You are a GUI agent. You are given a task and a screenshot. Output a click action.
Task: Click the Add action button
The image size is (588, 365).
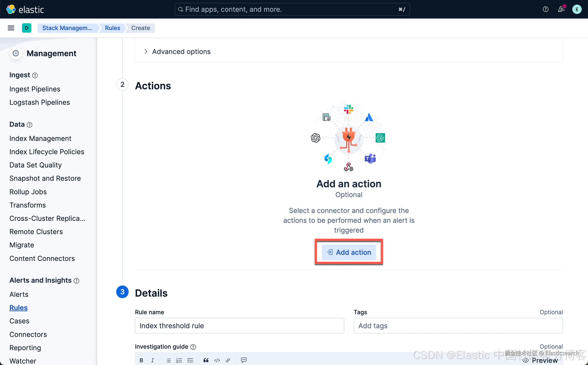[349, 252]
